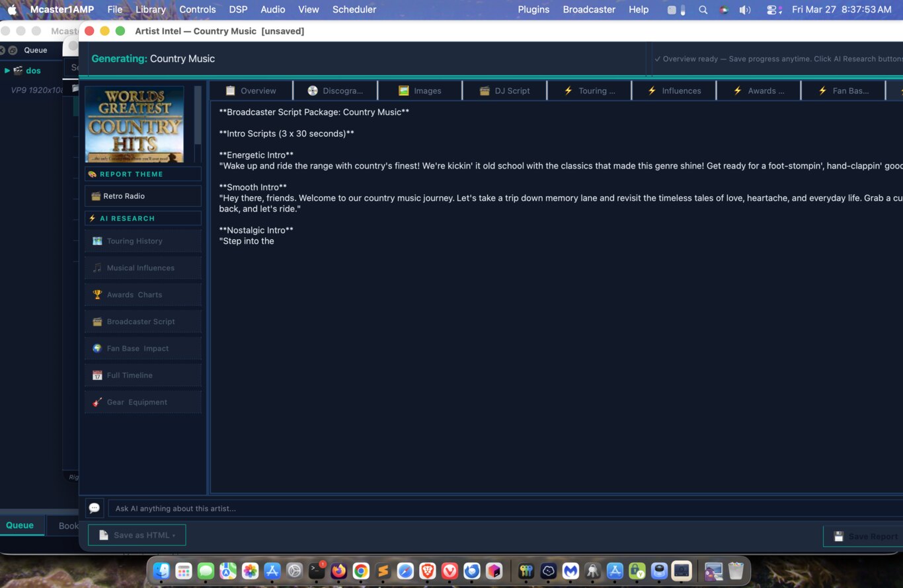Switch to the Influences tab

674,91
